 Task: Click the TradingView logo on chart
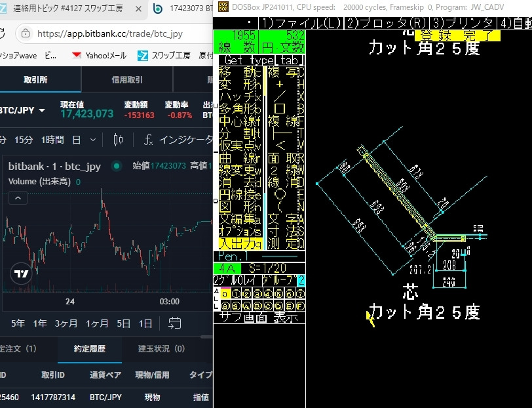click(x=21, y=274)
